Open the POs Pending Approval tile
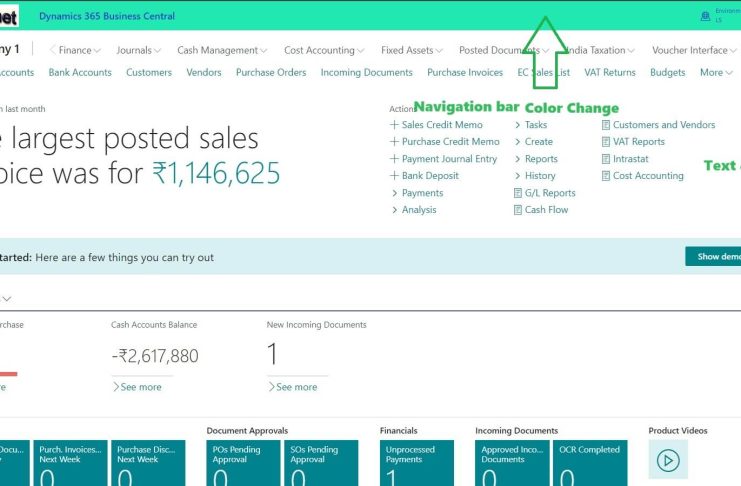 click(x=243, y=463)
